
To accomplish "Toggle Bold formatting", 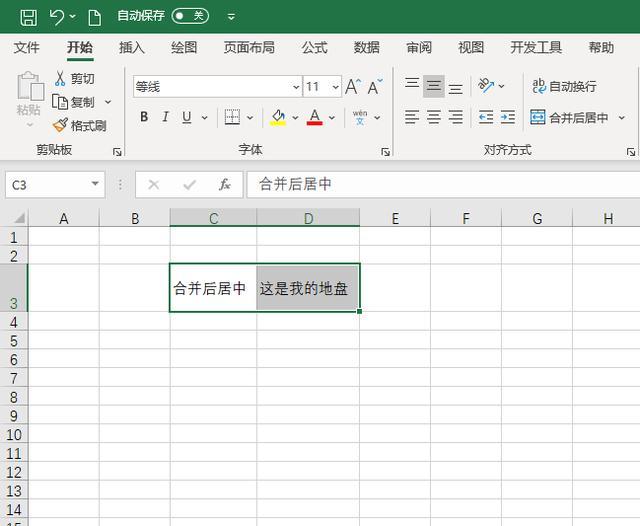I will [144, 117].
